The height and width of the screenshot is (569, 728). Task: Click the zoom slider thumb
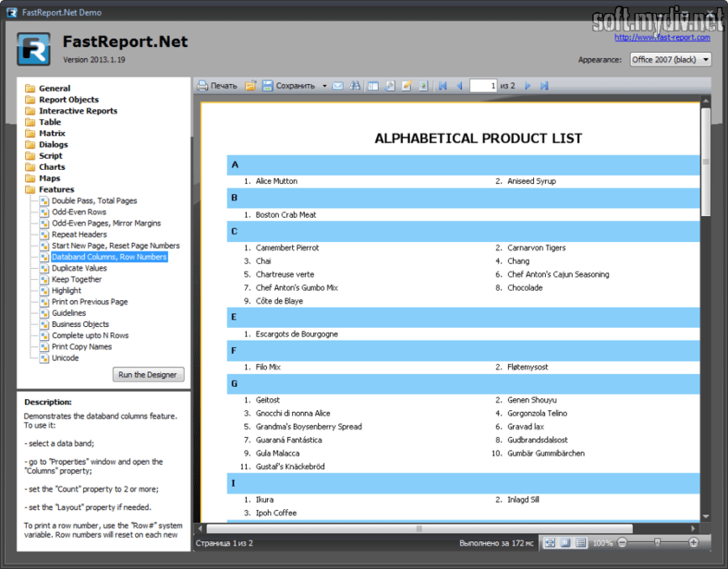(x=658, y=542)
